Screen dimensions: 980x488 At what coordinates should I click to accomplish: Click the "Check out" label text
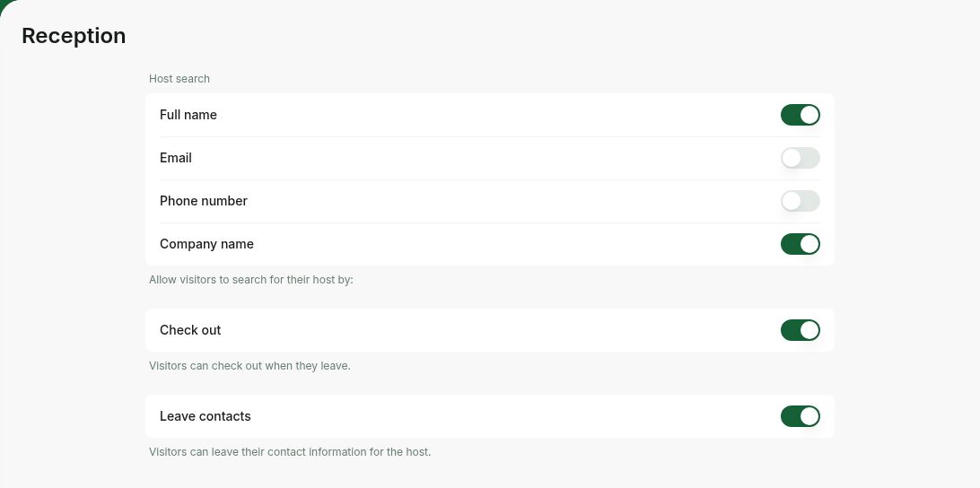click(x=190, y=330)
